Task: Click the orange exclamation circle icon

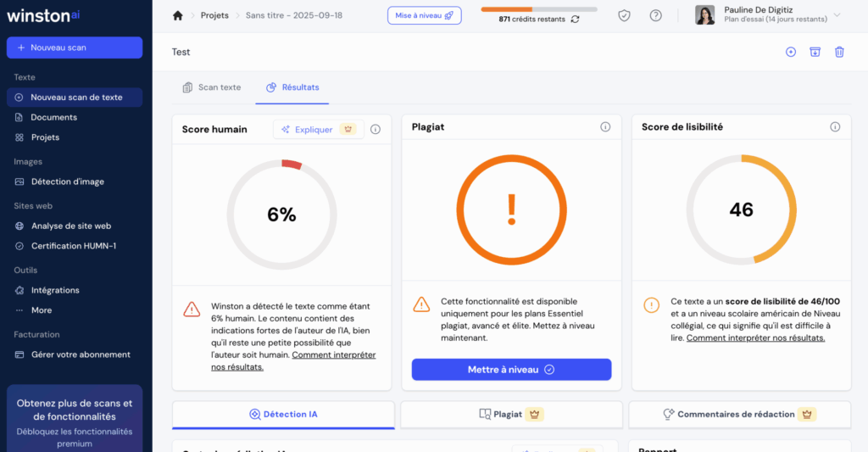Action: (x=652, y=304)
